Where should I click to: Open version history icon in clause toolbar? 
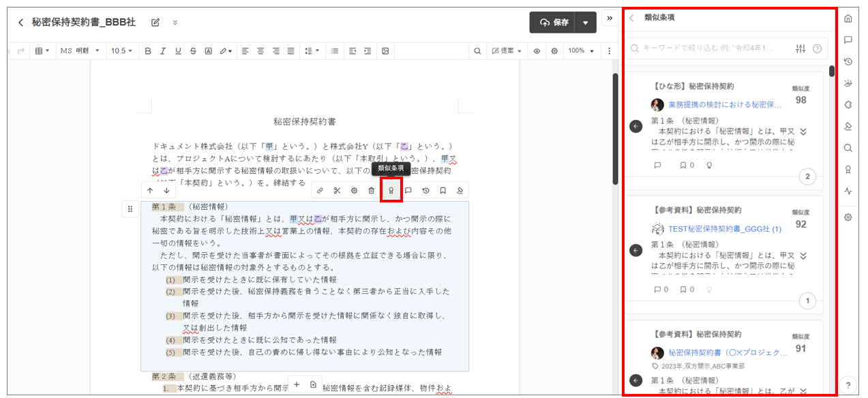point(425,191)
